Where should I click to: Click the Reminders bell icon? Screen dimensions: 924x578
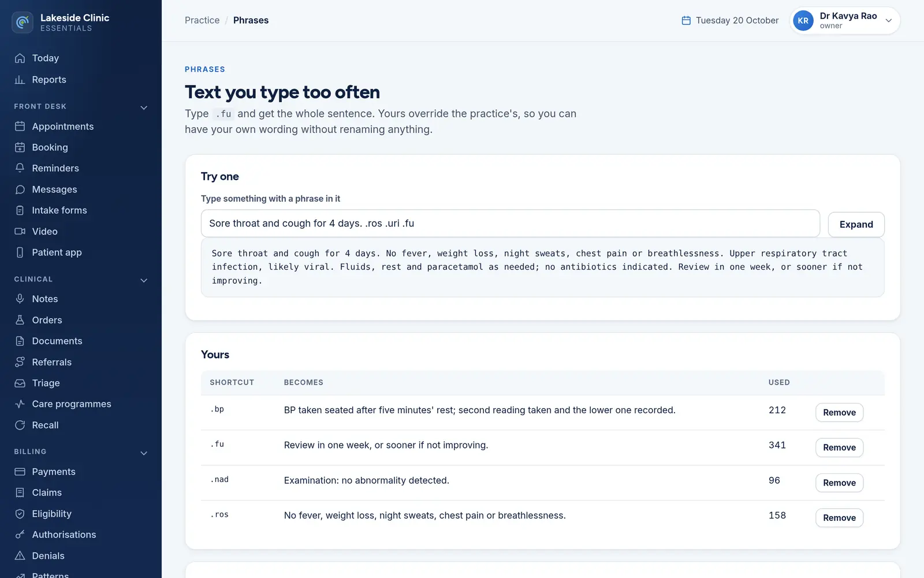(20, 168)
